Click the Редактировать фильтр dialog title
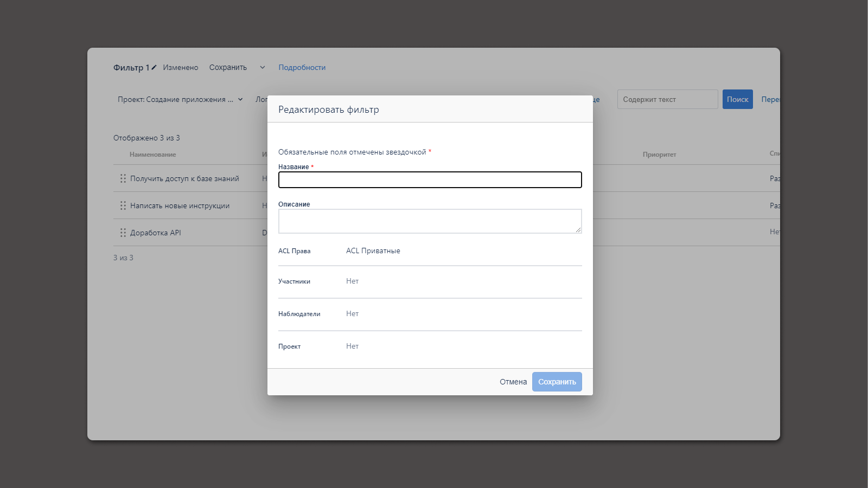The image size is (868, 488). [x=329, y=110]
